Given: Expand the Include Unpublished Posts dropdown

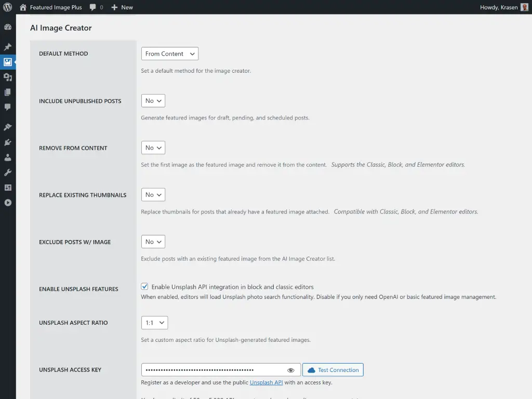Looking at the screenshot, I should click(x=153, y=101).
